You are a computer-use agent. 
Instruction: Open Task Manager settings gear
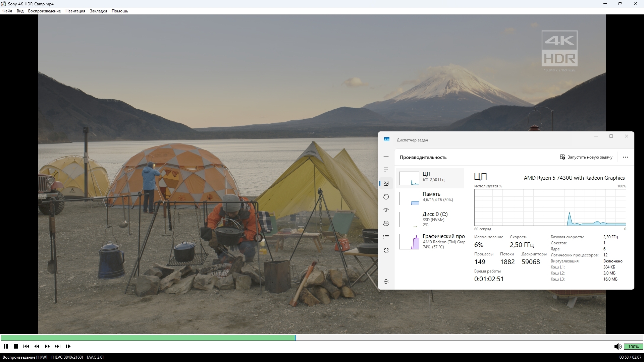click(x=386, y=282)
